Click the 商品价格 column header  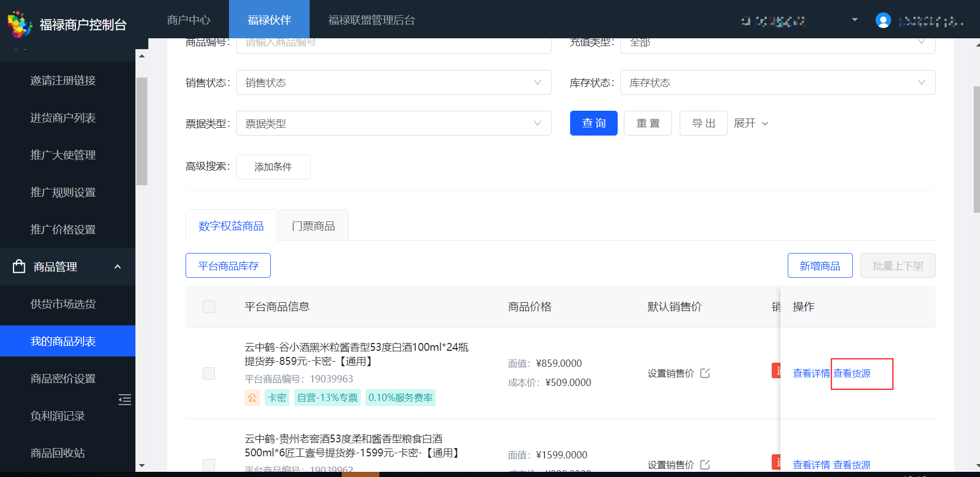point(530,306)
